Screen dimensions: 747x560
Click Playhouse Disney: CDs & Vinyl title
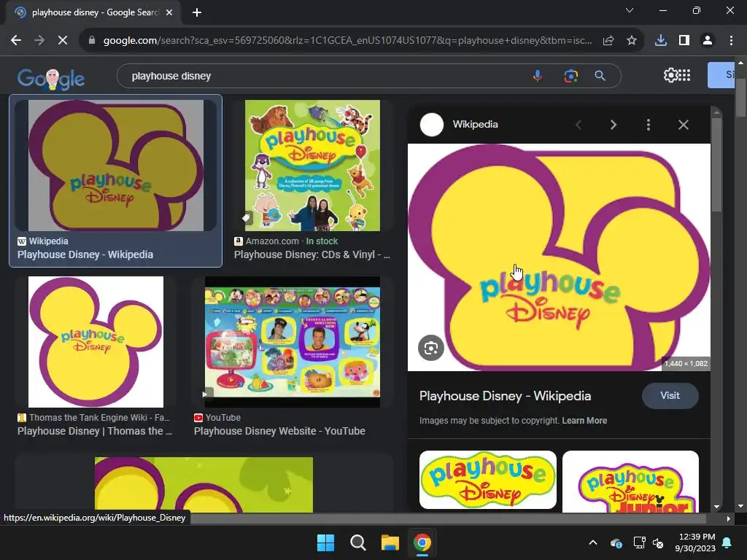coord(312,254)
